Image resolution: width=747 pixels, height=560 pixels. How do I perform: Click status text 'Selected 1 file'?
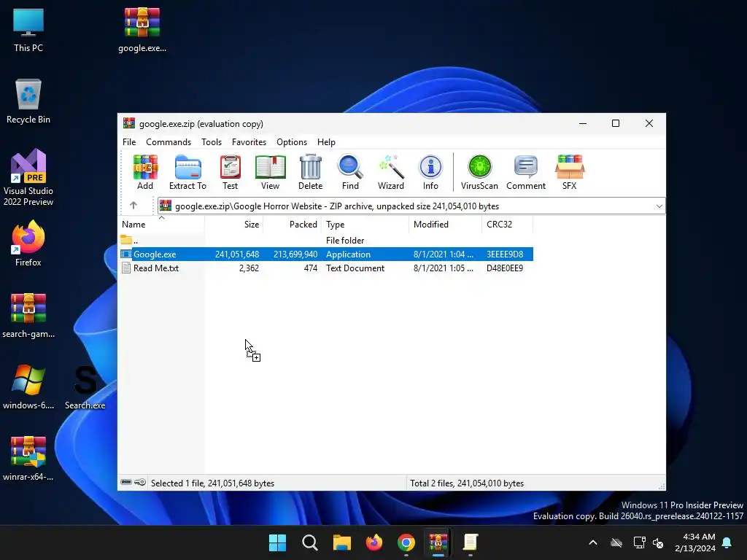point(212,483)
